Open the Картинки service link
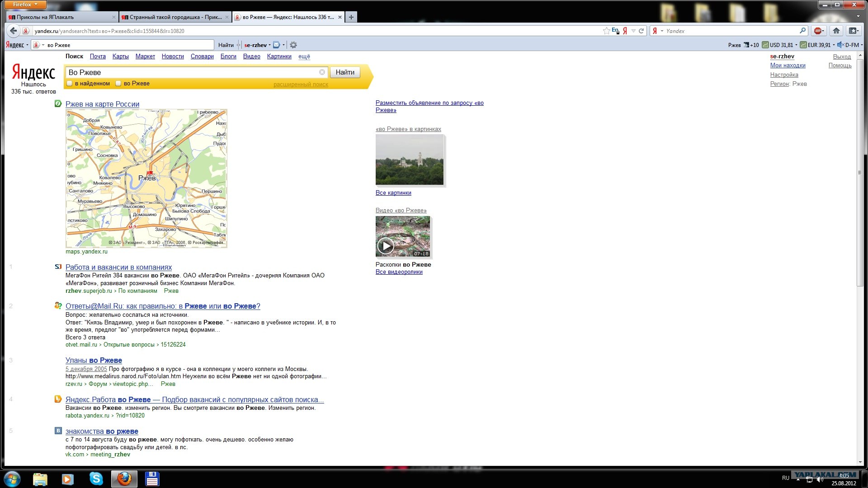Screen dimensions: 868x488 (x=279, y=56)
